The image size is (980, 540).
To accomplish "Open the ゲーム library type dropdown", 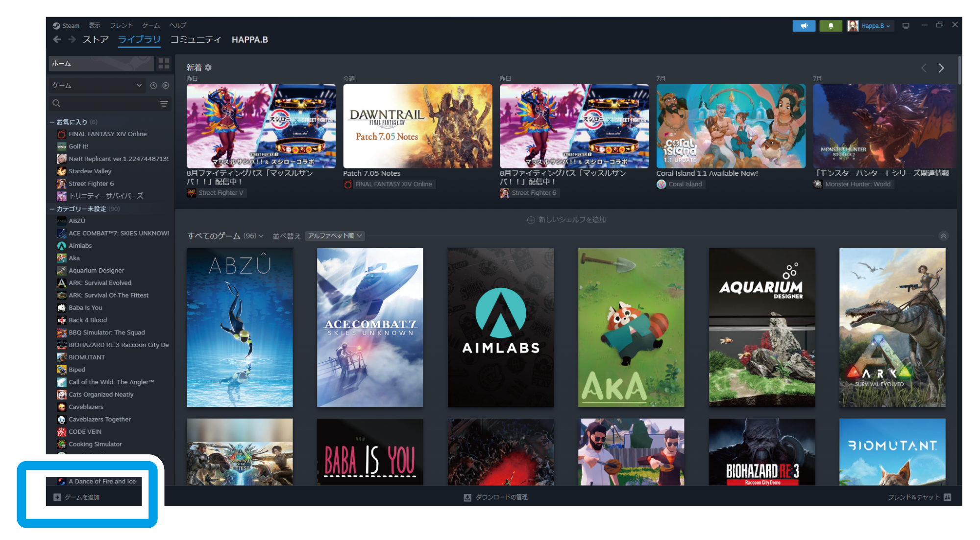I will (97, 86).
